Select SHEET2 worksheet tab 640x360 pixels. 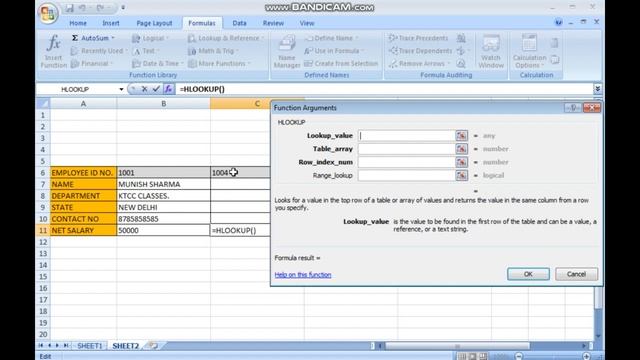pyautogui.click(x=126, y=346)
